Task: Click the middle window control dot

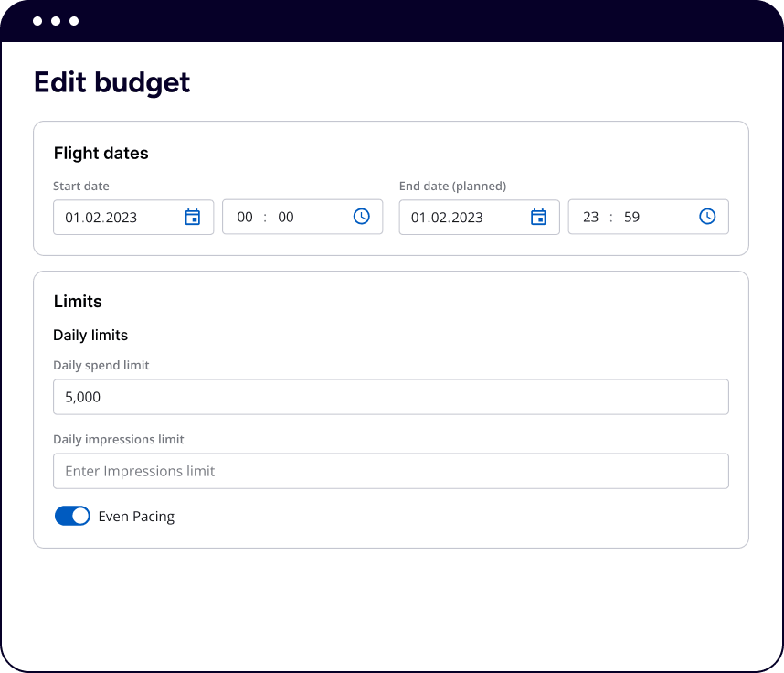Action: [x=56, y=21]
